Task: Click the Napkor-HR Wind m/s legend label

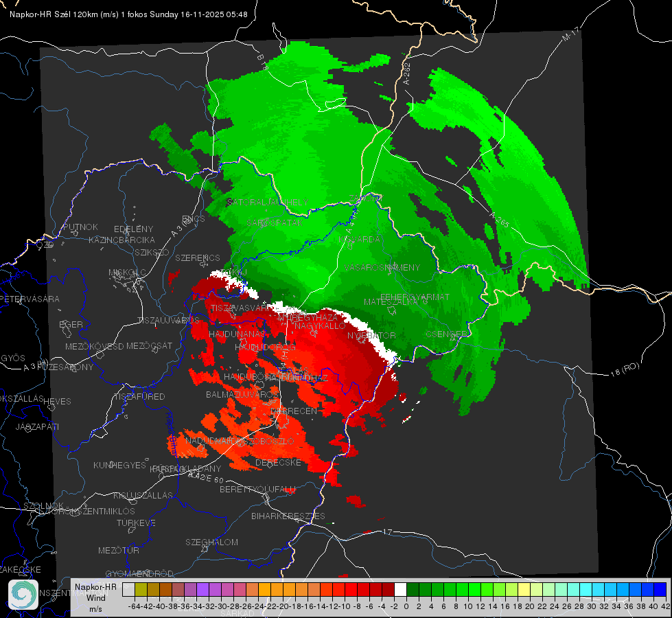Action: [x=95, y=597]
